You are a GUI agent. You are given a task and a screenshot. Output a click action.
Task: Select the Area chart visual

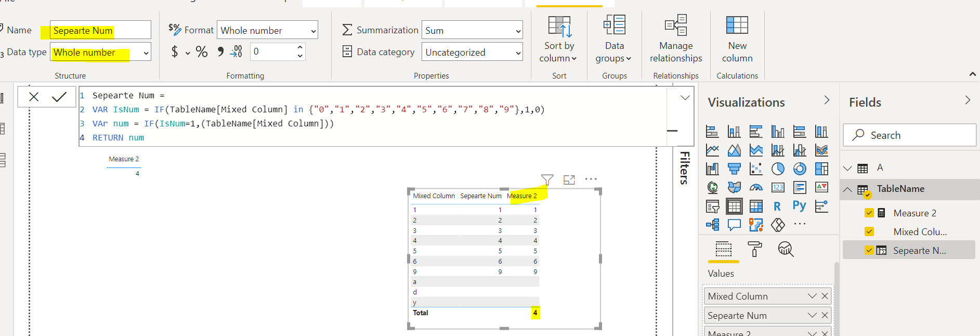tap(734, 150)
